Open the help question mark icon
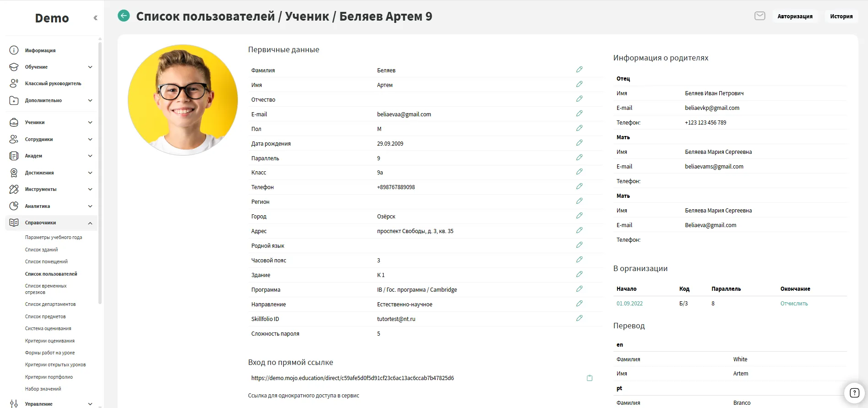The height and width of the screenshot is (408, 868). tap(854, 393)
